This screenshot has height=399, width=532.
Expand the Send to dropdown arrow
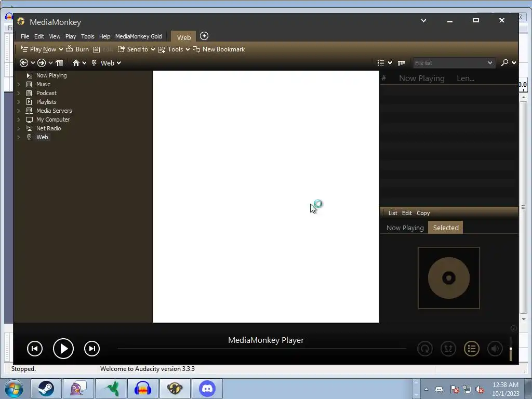pyautogui.click(x=153, y=49)
